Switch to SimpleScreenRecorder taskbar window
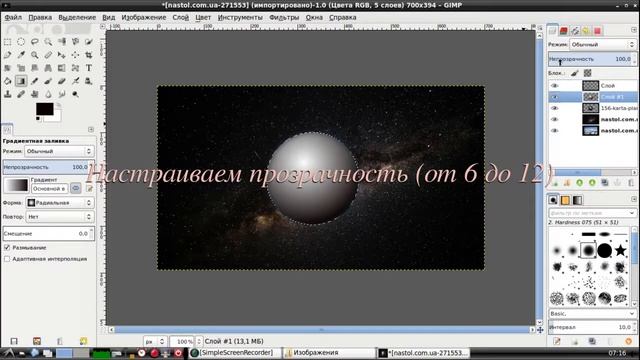The height and width of the screenshot is (360, 640). click(x=236, y=353)
